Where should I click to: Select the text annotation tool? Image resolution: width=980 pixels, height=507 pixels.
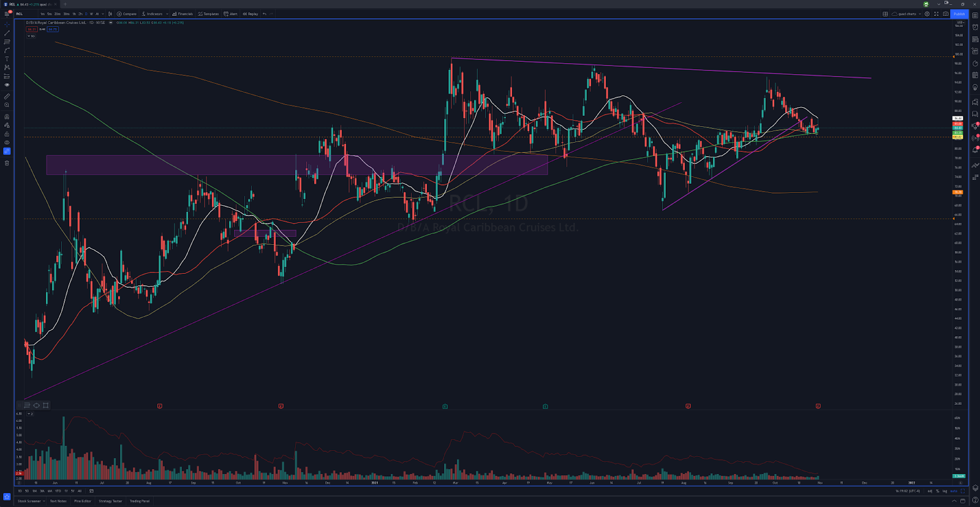click(7, 59)
